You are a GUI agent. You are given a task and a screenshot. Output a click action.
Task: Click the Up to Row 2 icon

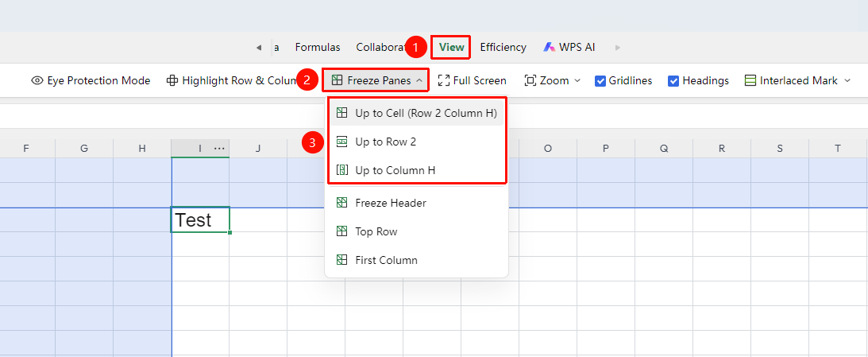[342, 142]
